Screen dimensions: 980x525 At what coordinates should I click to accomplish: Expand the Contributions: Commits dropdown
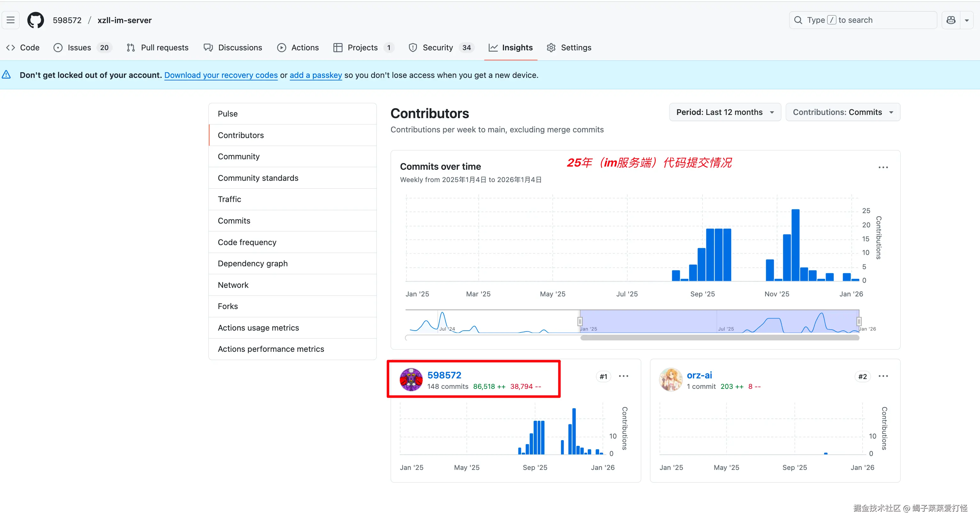pyautogui.click(x=843, y=112)
